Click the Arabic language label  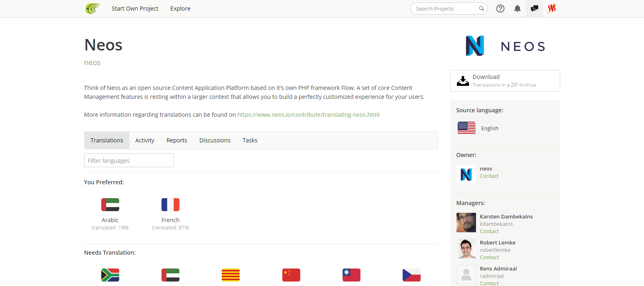click(110, 220)
